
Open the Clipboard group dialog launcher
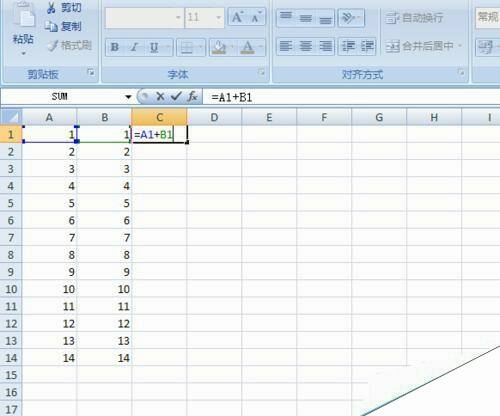91,72
